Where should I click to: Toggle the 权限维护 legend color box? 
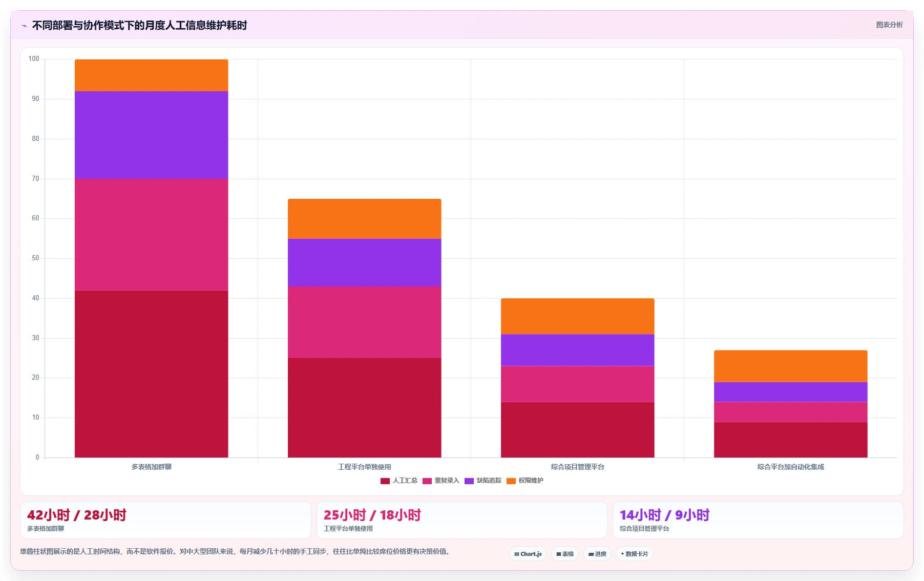tap(511, 481)
